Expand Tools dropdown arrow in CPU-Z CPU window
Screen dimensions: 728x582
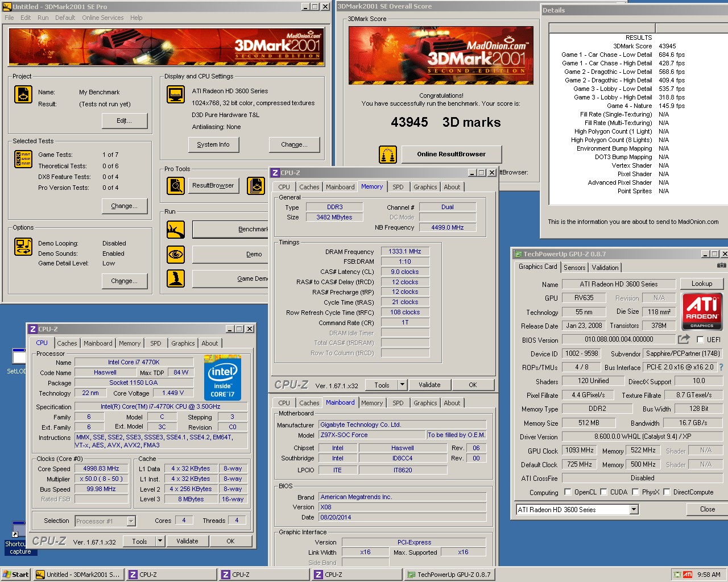click(x=160, y=541)
